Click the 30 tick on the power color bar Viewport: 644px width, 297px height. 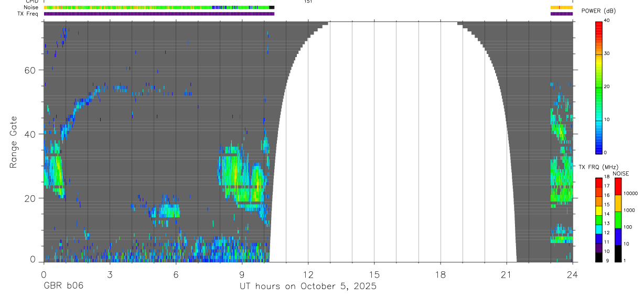(607, 54)
